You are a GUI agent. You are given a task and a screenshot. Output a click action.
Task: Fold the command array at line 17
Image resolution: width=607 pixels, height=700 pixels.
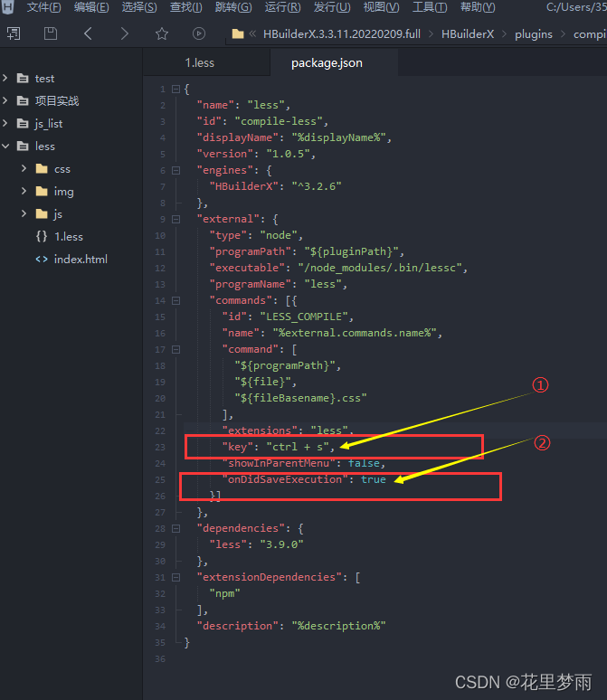point(176,350)
